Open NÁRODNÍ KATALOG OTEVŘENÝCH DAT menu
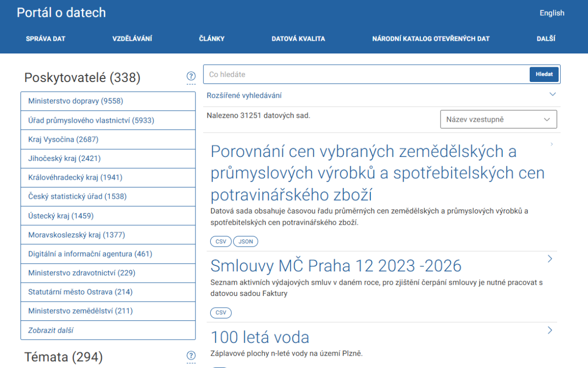588x368 pixels. [431, 38]
